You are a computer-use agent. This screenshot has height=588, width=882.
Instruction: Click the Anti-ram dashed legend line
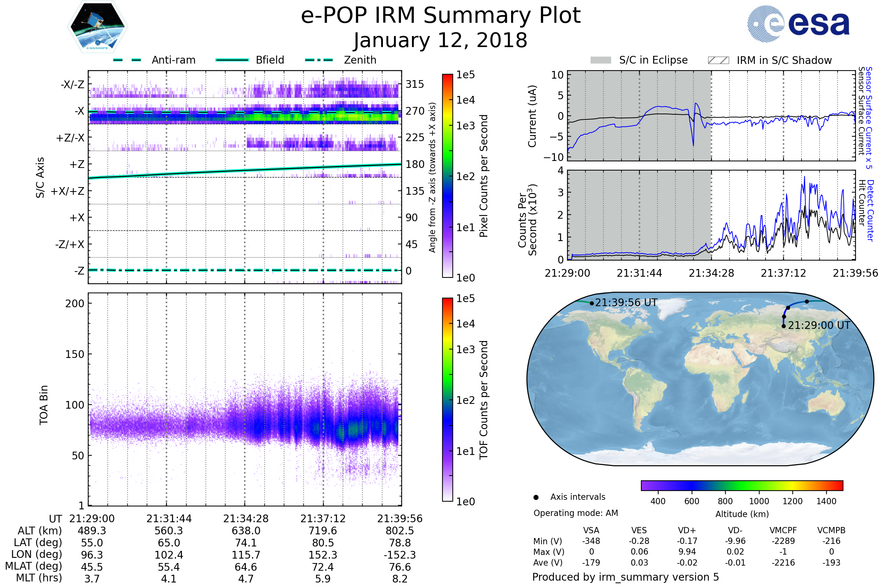click(x=127, y=60)
